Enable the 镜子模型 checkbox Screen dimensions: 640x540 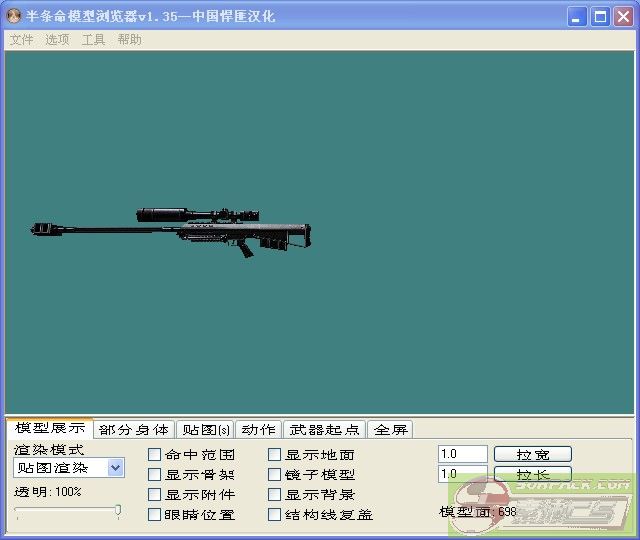coord(275,475)
